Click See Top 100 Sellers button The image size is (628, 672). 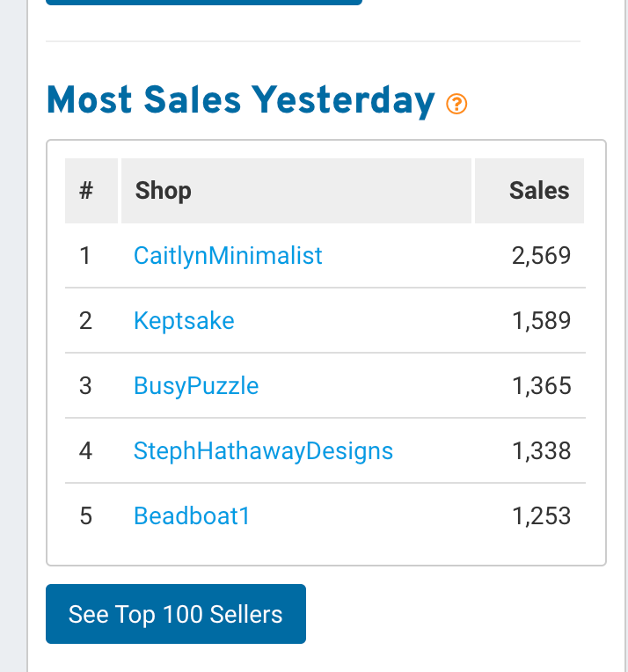pyautogui.click(x=176, y=614)
